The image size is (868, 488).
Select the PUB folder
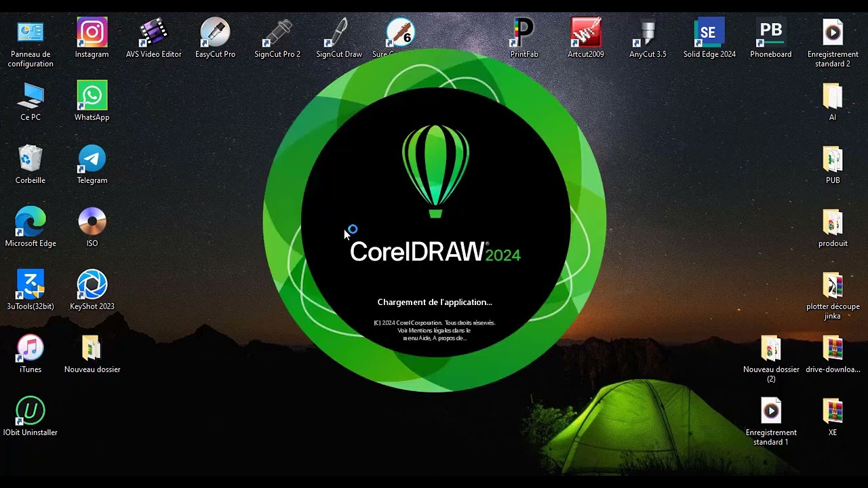pyautogui.click(x=833, y=165)
